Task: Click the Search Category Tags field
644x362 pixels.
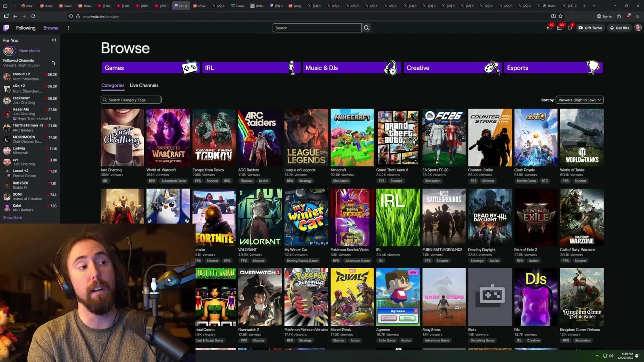Action: [x=131, y=100]
